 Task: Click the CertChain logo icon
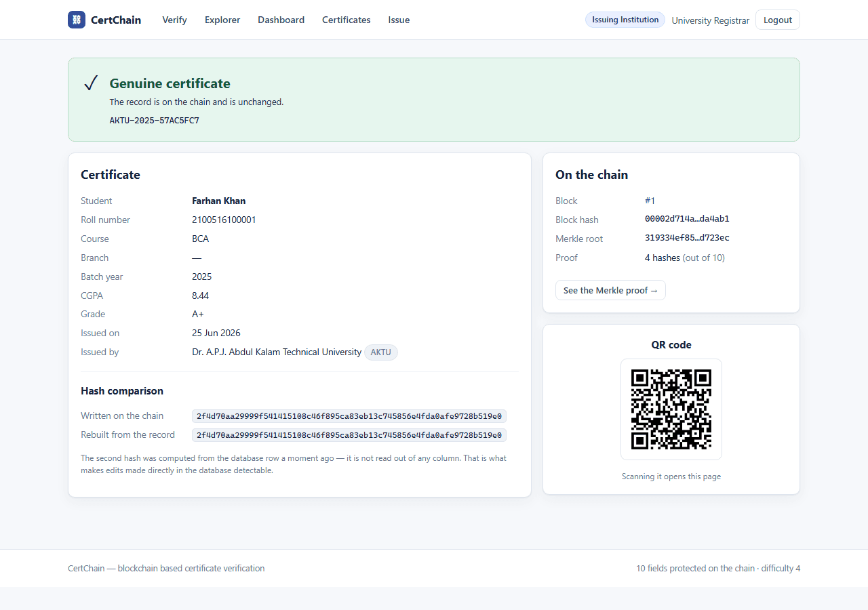point(77,20)
